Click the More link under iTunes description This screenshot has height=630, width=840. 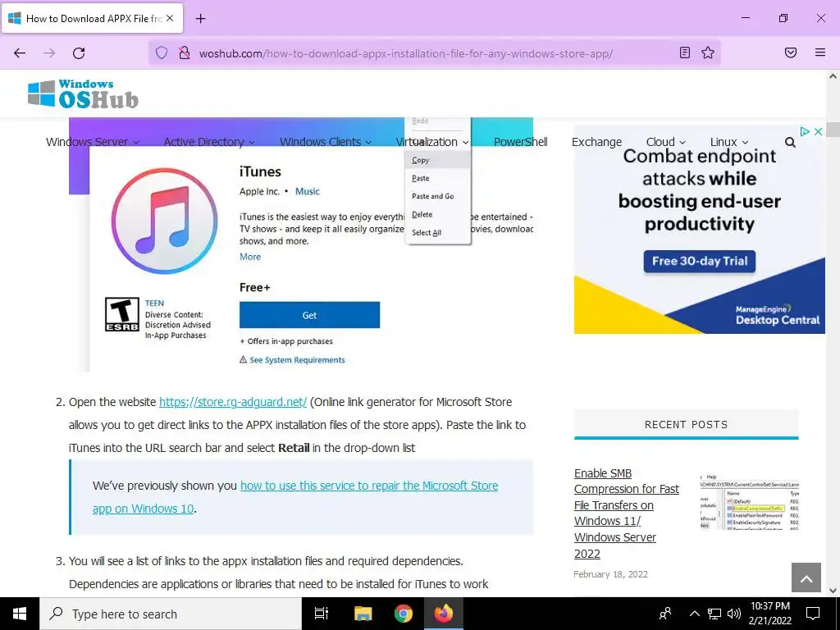pos(250,257)
